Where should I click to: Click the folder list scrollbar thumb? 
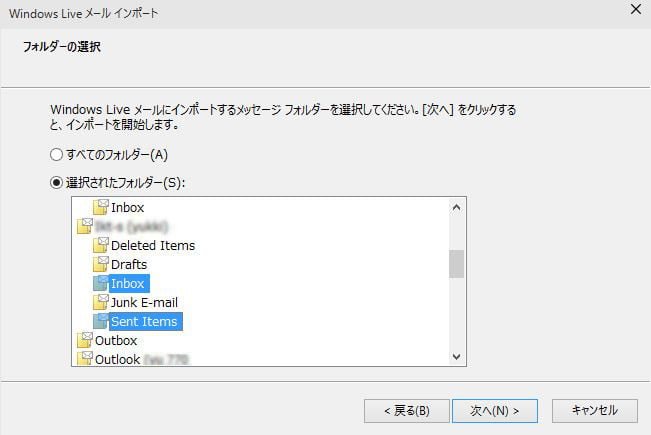pyautogui.click(x=456, y=263)
